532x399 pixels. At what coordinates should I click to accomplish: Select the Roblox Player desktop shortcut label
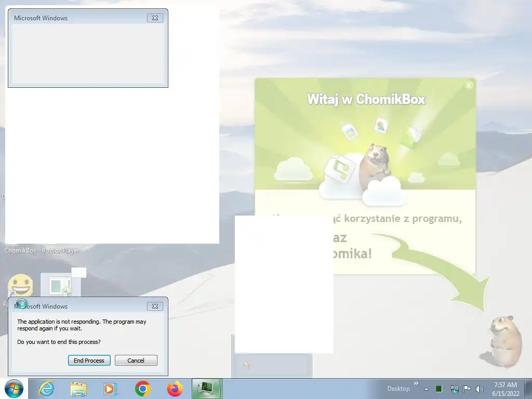tap(60, 250)
